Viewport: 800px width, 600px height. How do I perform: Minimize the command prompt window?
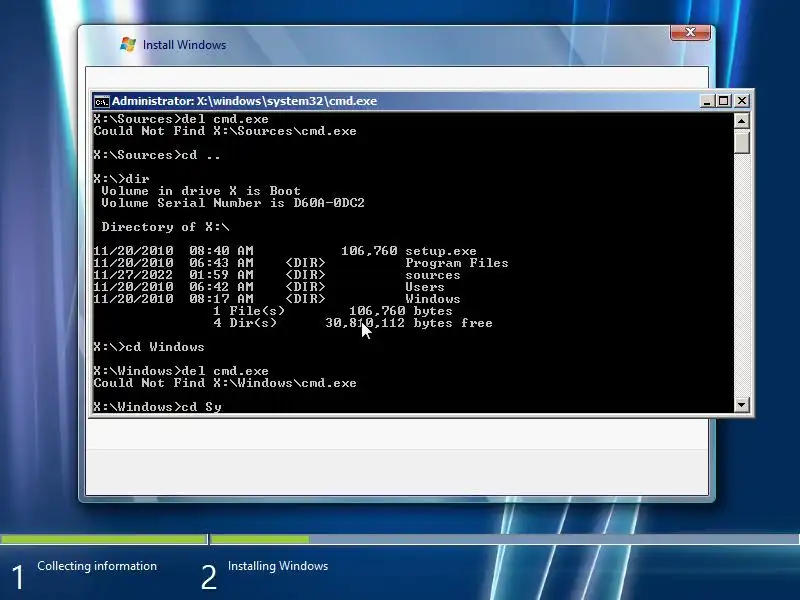tap(707, 101)
